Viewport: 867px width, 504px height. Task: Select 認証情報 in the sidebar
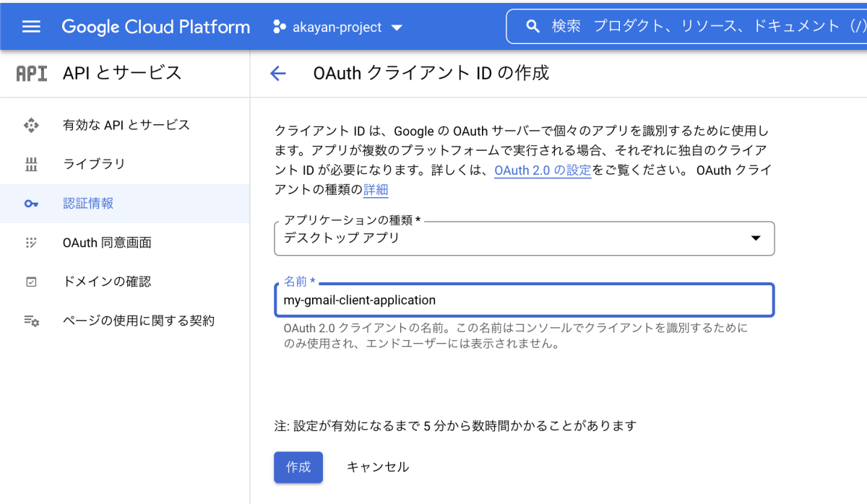coord(125,204)
